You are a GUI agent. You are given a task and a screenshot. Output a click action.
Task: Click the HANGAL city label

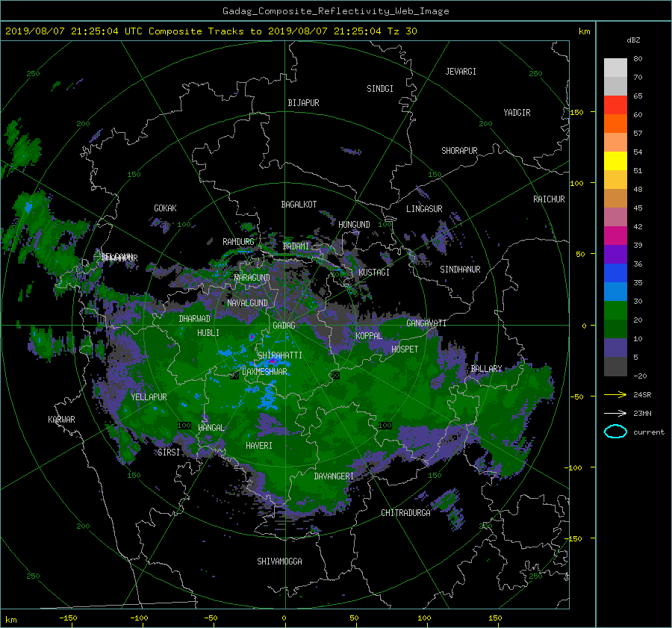click(211, 428)
